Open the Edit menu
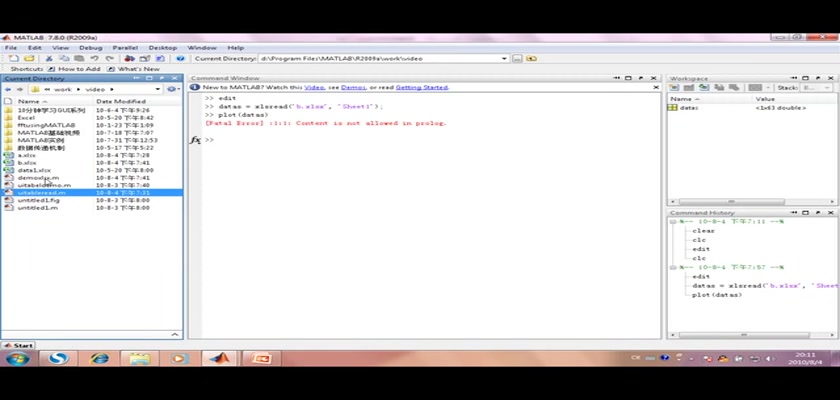 click(x=34, y=48)
